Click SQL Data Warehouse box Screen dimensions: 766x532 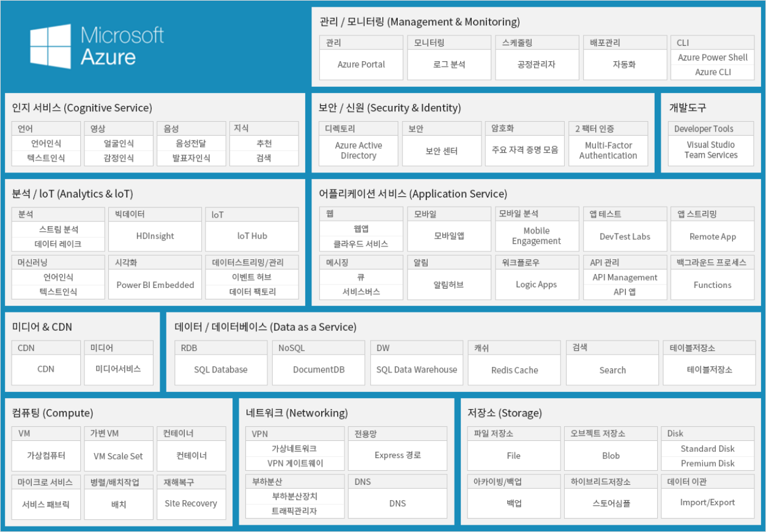coord(416,370)
